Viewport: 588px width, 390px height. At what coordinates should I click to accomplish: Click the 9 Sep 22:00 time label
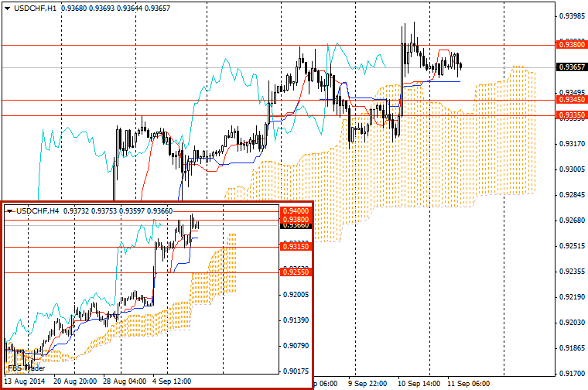point(367,382)
